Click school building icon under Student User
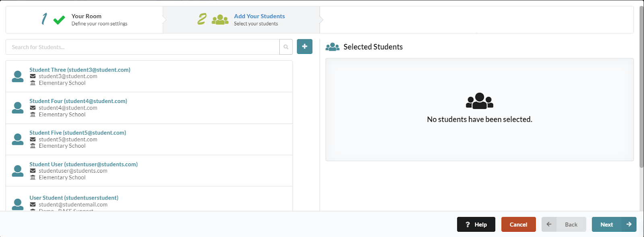 point(33,177)
